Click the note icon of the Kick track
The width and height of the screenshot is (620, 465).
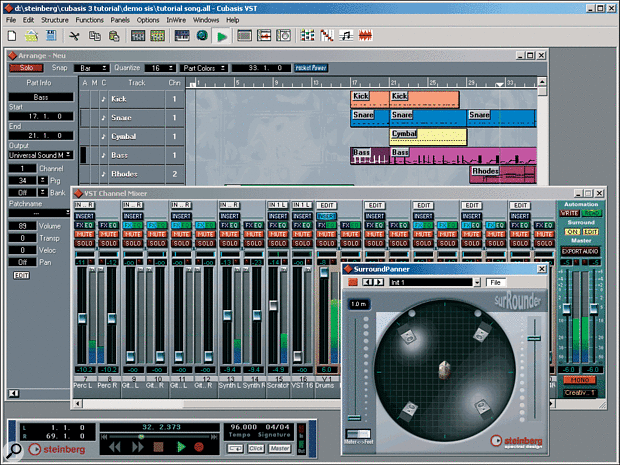pyautogui.click(x=103, y=99)
